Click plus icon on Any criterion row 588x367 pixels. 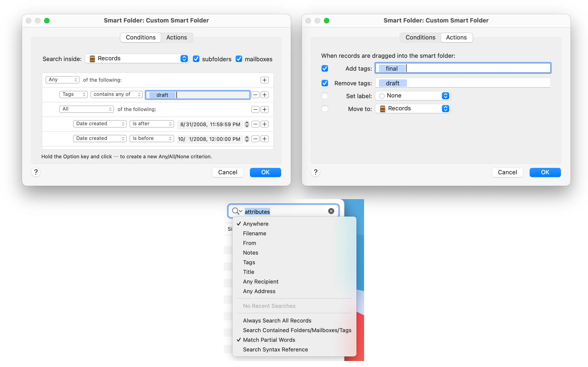coord(264,80)
